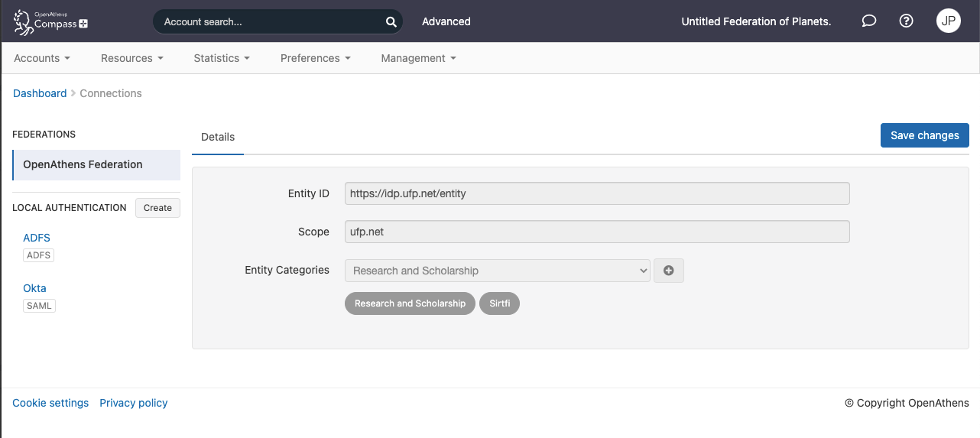The width and height of the screenshot is (980, 438).
Task: Open the Statistics dropdown menu
Action: pos(221,58)
